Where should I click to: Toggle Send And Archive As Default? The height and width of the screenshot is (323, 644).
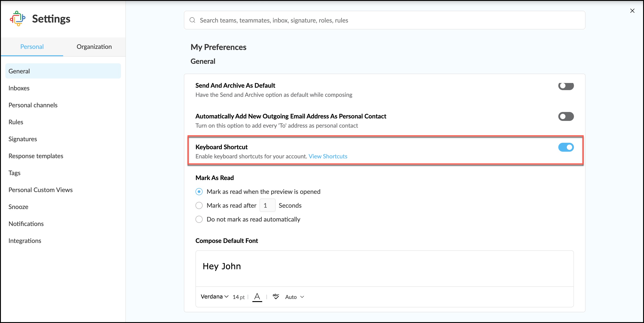pyautogui.click(x=566, y=86)
